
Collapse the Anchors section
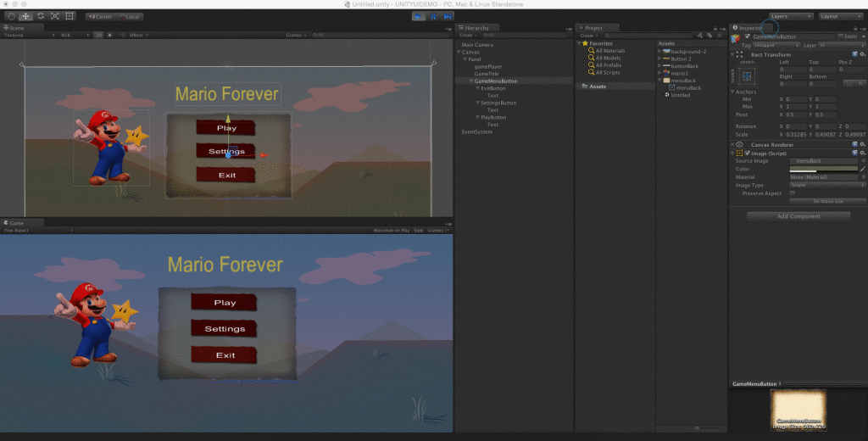[733, 92]
